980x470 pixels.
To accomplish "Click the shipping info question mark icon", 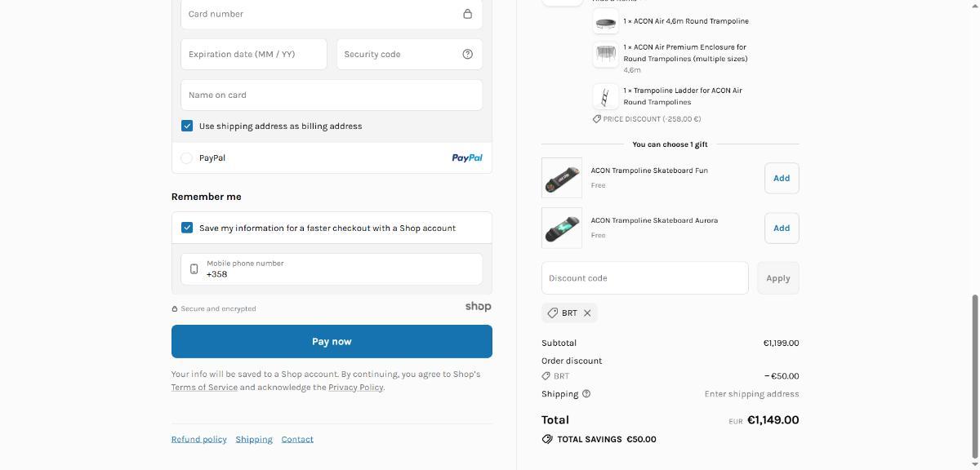I will pyautogui.click(x=586, y=394).
